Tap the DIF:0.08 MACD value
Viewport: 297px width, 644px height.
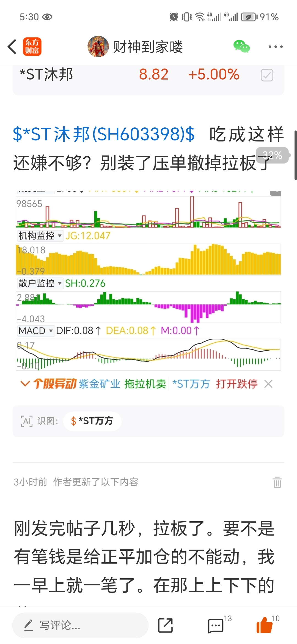79,331
